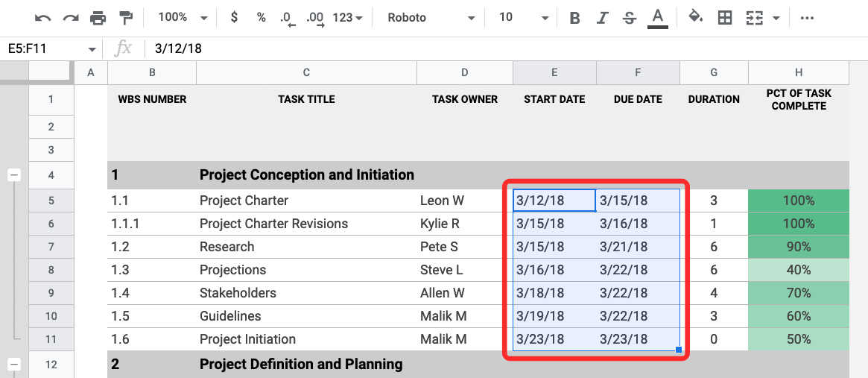Click the WBS number 1.1.1 cell

pos(152,224)
